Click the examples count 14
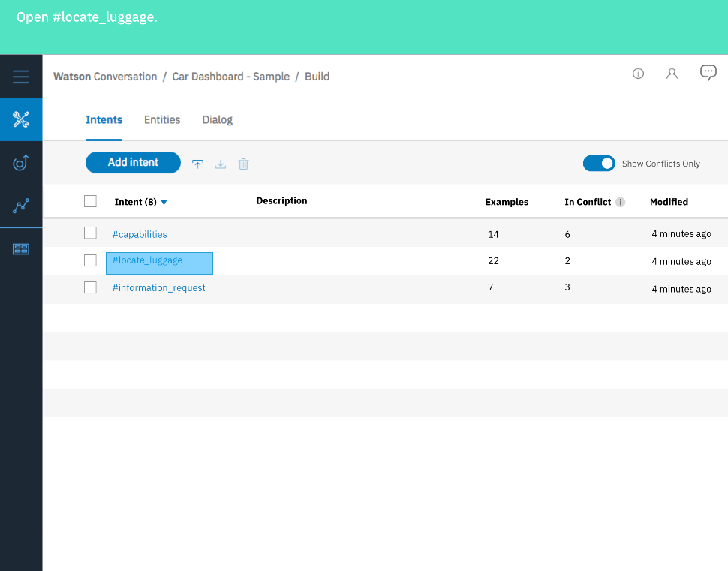This screenshot has height=571, width=728. click(493, 234)
